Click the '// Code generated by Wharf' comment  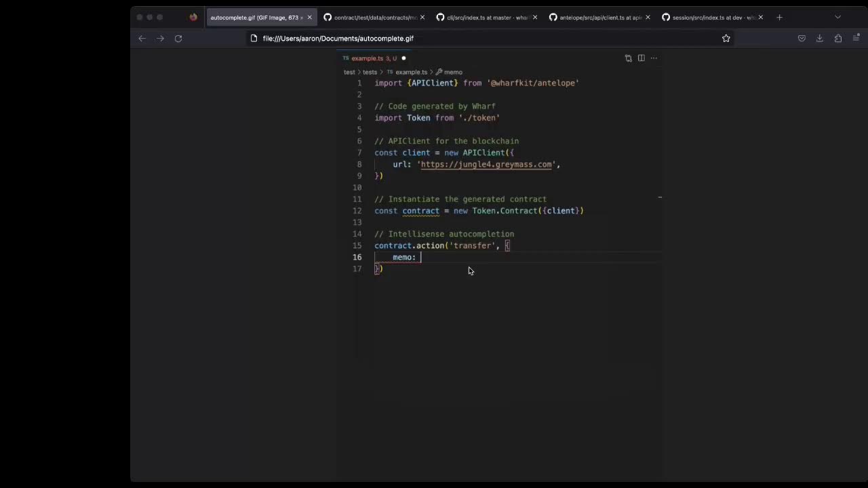click(435, 106)
